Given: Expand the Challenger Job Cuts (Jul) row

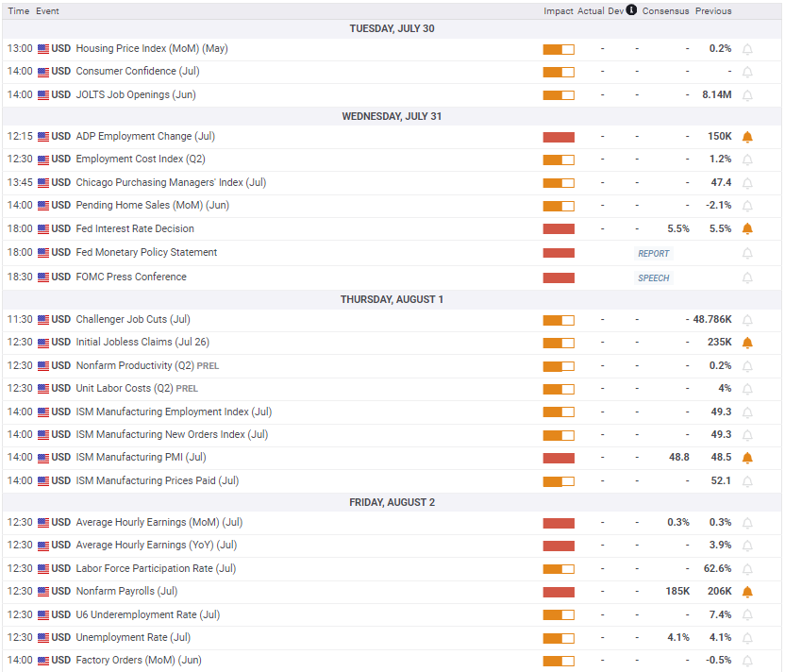Looking at the screenshot, I should [392, 320].
